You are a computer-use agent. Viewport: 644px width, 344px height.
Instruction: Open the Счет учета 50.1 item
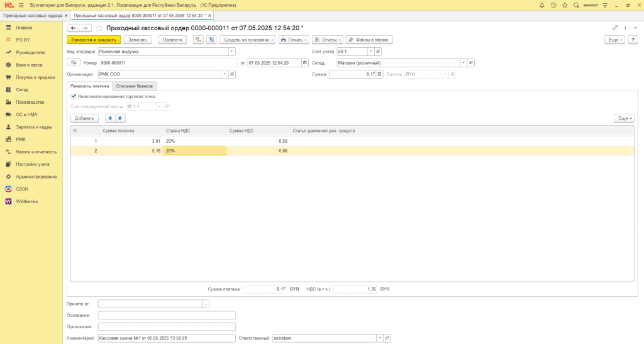[x=378, y=52]
